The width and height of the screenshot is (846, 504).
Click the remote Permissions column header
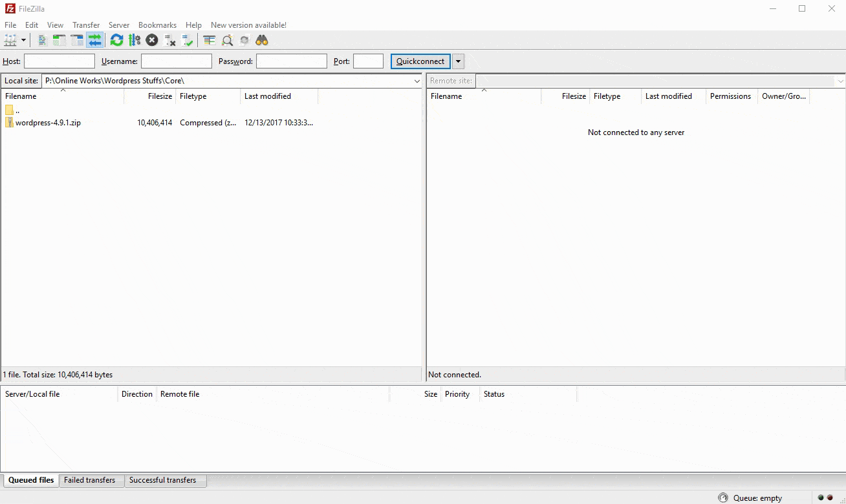click(x=730, y=96)
